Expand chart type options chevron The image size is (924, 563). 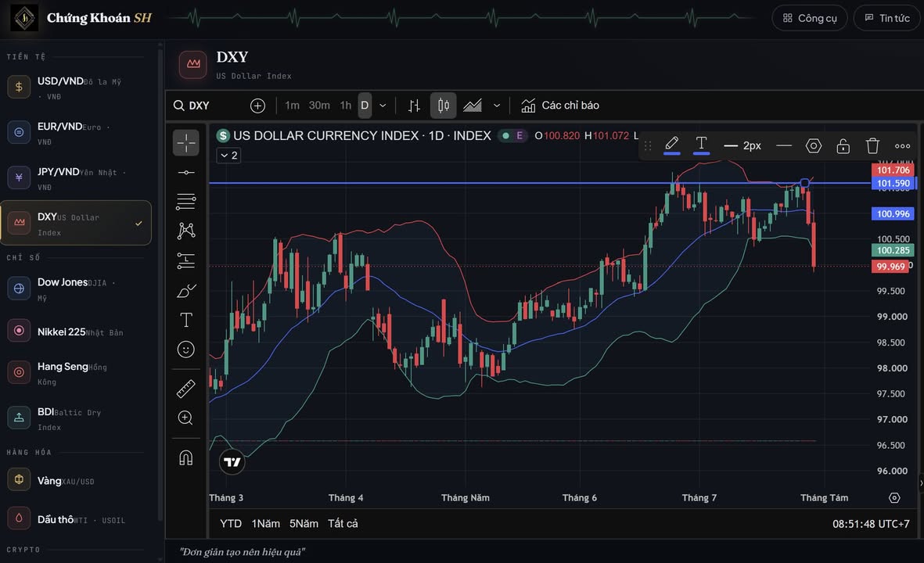497,106
